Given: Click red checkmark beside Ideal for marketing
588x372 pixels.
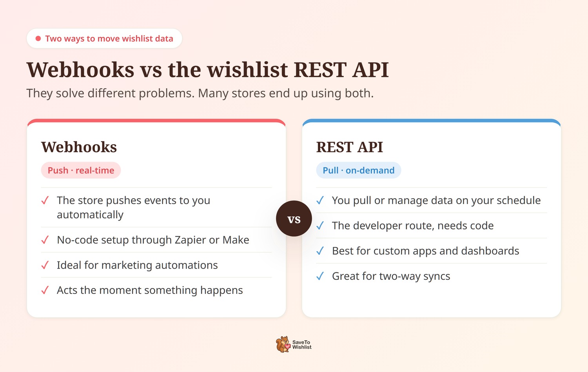Looking at the screenshot, I should pos(45,265).
